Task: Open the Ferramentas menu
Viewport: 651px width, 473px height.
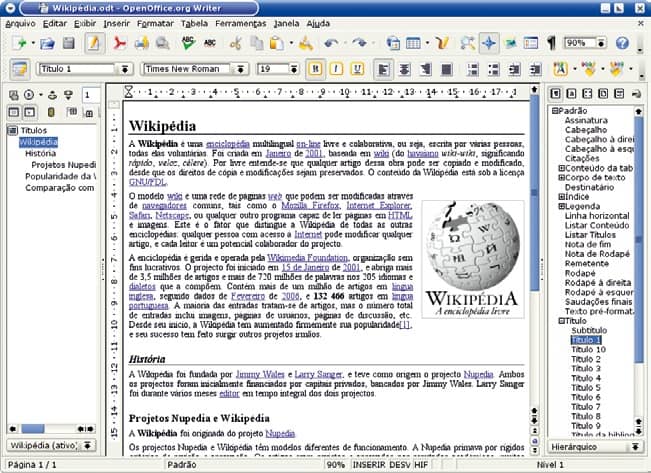Action: click(x=241, y=24)
